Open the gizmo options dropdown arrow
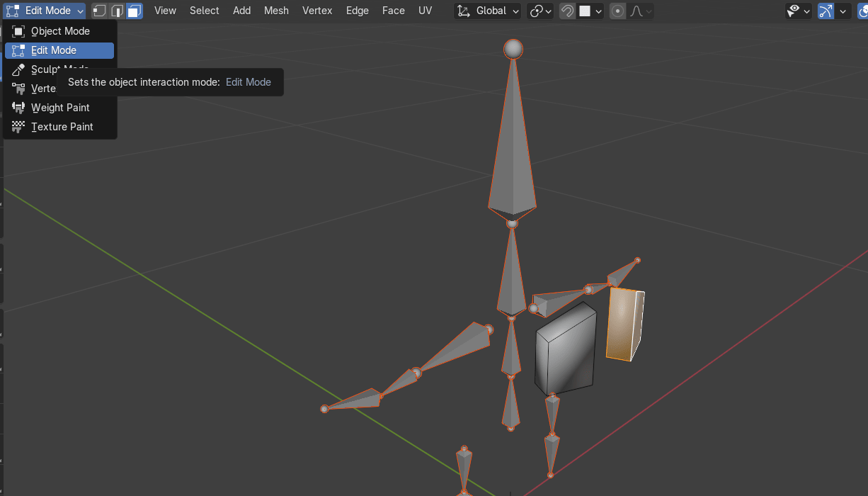 tap(843, 11)
